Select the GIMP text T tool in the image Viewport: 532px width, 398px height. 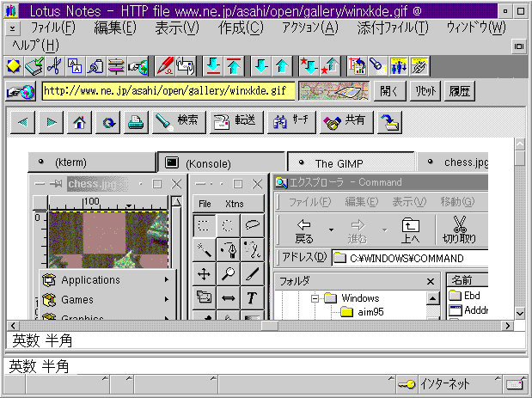[252, 298]
